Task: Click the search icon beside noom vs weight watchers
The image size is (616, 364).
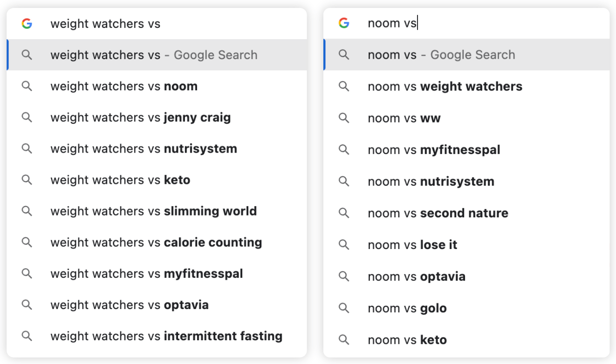Action: (344, 86)
